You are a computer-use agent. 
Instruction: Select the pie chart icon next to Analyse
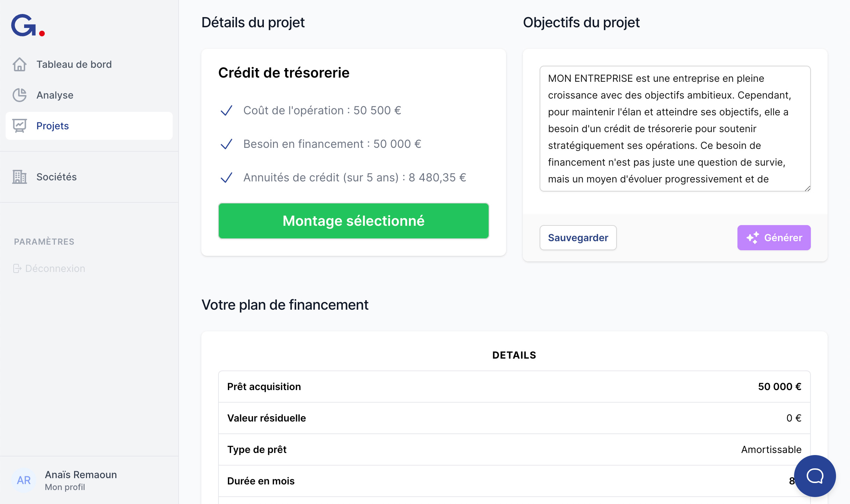tap(20, 95)
